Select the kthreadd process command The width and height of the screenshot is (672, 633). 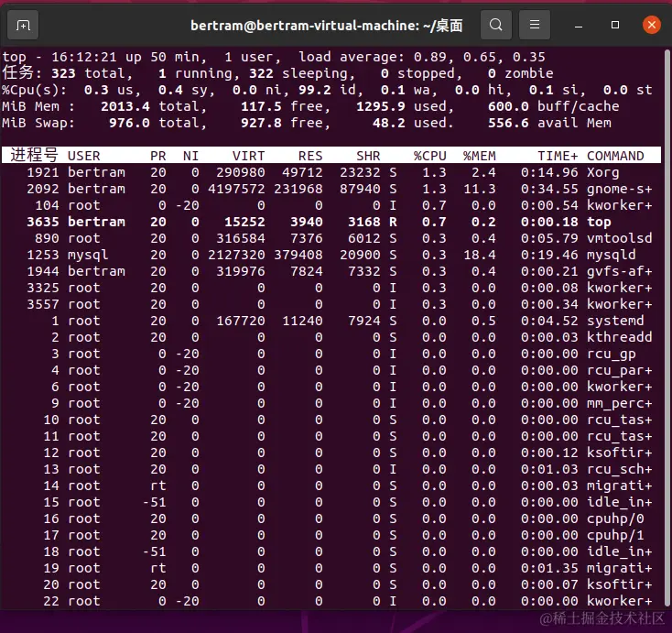(620, 337)
